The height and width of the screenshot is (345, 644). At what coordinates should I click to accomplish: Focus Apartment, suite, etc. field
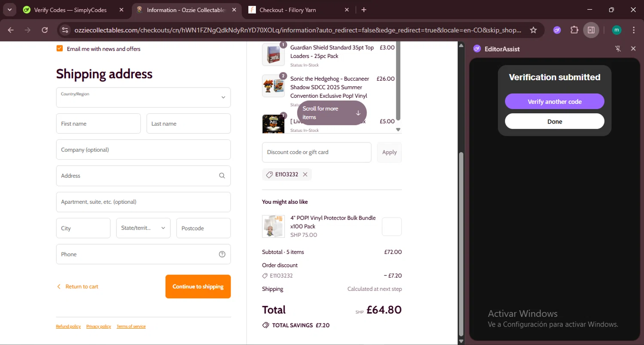point(143,202)
